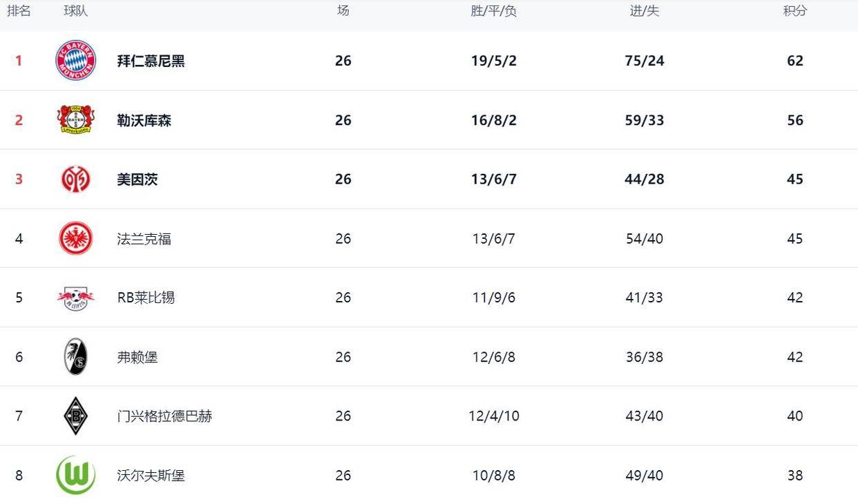The width and height of the screenshot is (858, 504).
Task: Click team name 美因茨
Action: 137,180
